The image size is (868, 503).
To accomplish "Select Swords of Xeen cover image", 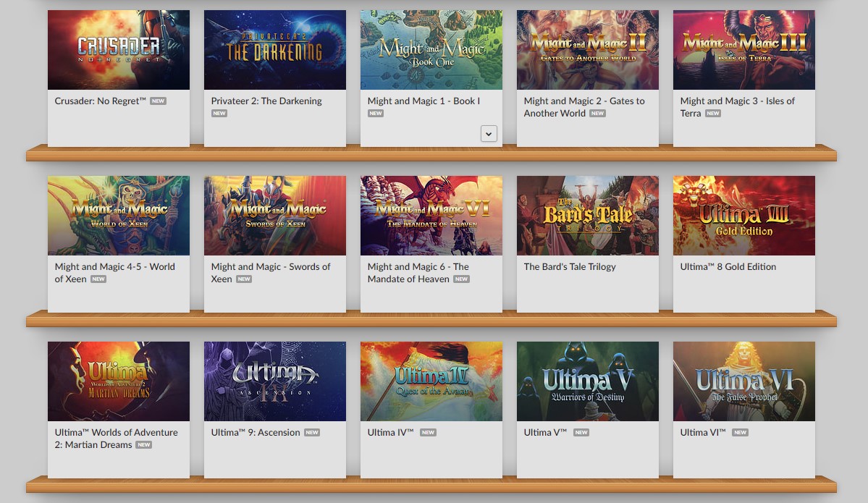I will click(275, 216).
